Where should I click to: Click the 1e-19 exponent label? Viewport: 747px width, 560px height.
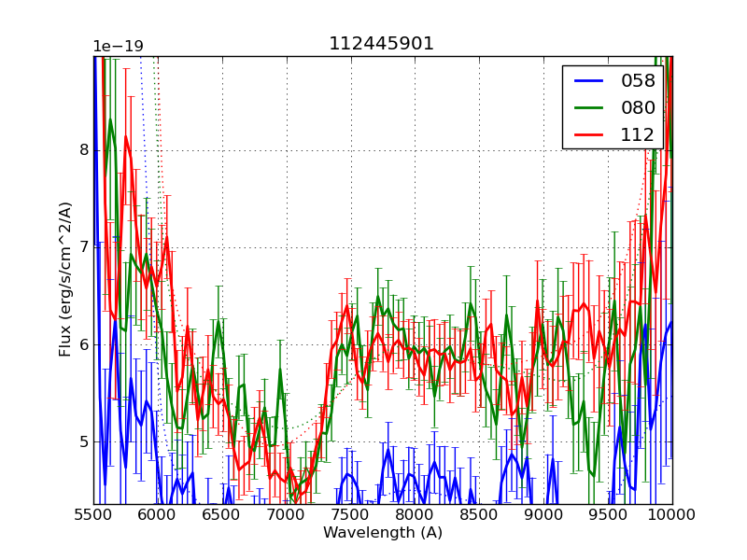pyautogui.click(x=118, y=47)
